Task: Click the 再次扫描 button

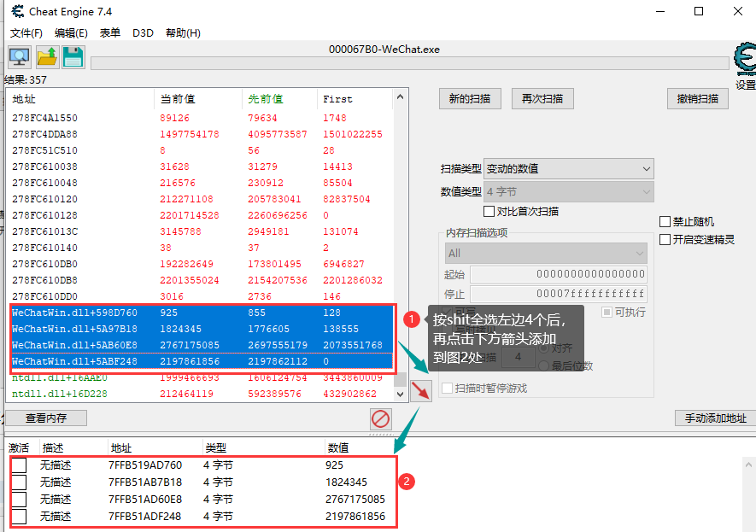Action: pyautogui.click(x=542, y=99)
